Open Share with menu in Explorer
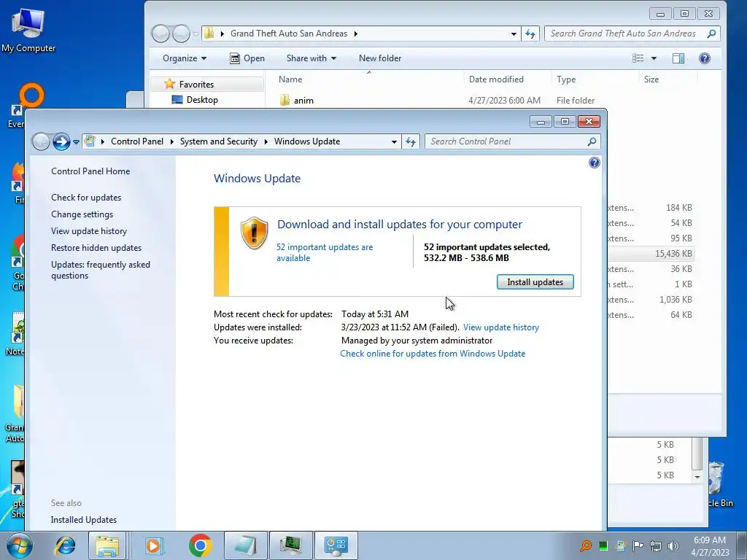Viewport: 747px width, 560px height. [x=311, y=58]
